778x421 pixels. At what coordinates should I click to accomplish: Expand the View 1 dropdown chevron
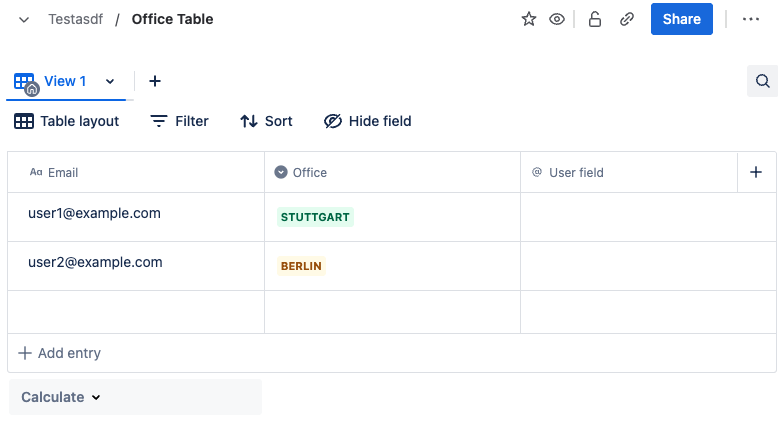(110, 81)
